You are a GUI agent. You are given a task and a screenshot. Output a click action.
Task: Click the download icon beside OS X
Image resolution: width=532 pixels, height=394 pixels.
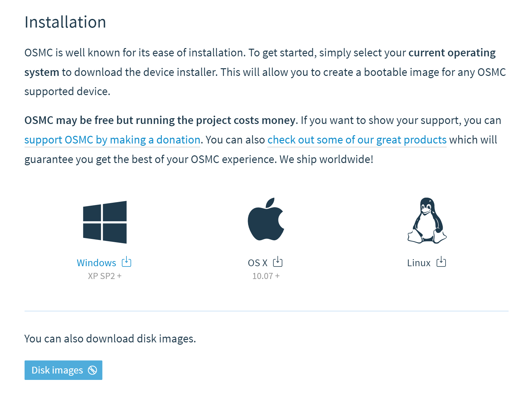[x=278, y=262]
